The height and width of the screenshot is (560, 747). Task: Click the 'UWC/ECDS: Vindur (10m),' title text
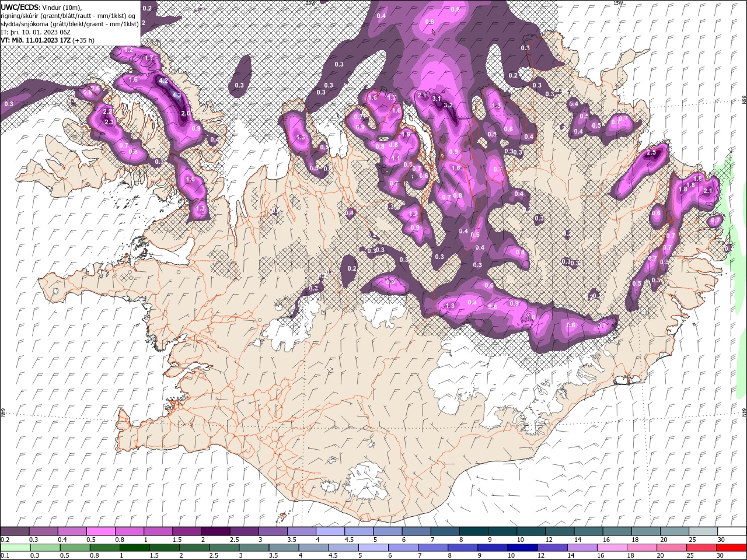pos(41,7)
